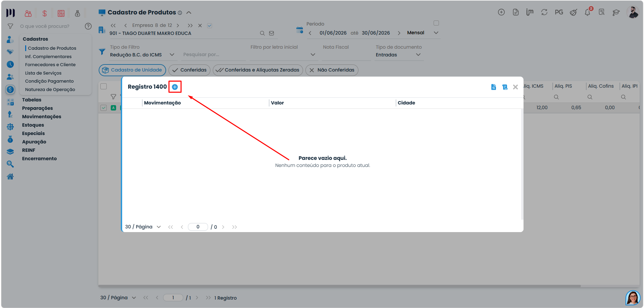Click the help question mark icon
The height and width of the screenshot is (308, 644).
[88, 26]
